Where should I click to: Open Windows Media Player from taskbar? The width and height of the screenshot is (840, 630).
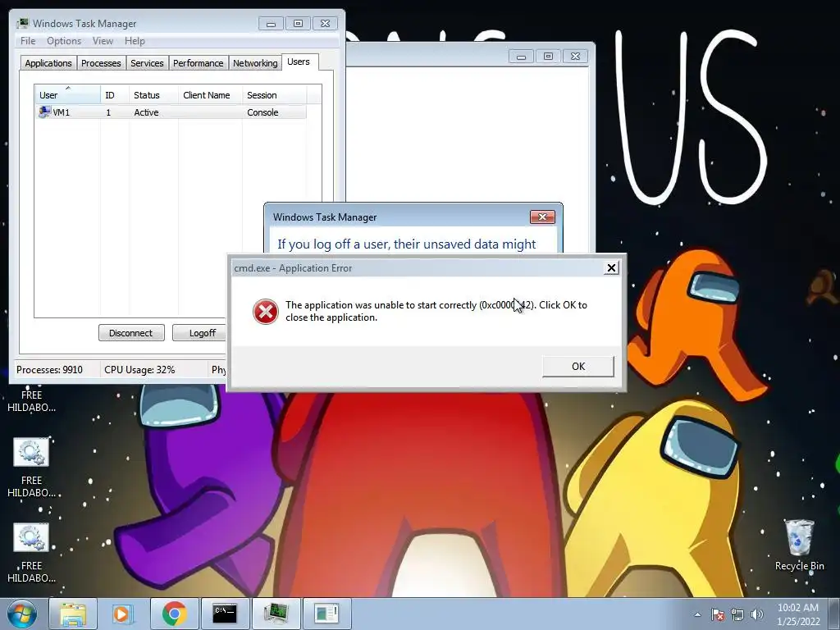tap(122, 614)
